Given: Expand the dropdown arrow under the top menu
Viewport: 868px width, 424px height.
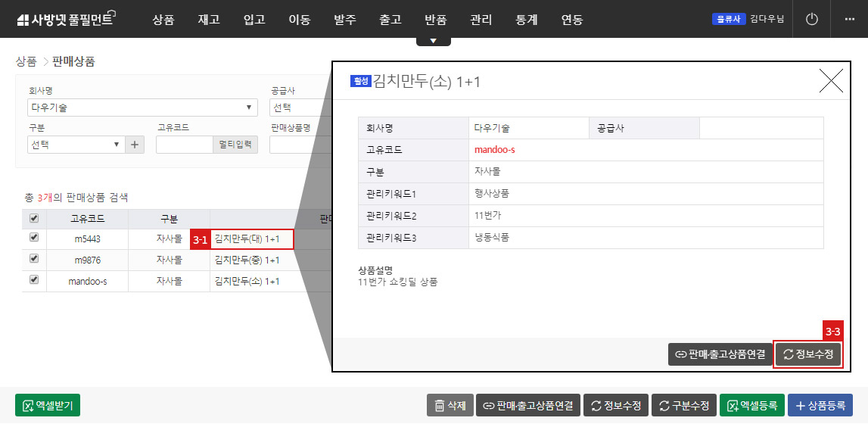Looking at the screenshot, I should (x=434, y=42).
